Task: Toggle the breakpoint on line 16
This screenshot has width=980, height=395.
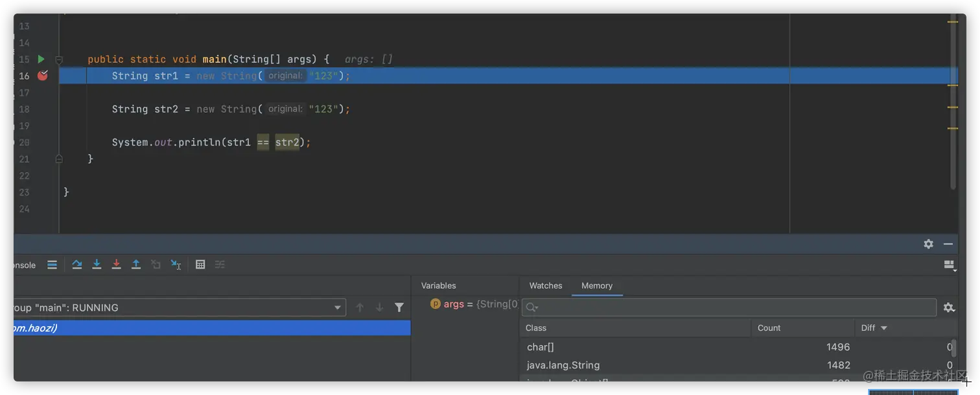Action: 43,76
